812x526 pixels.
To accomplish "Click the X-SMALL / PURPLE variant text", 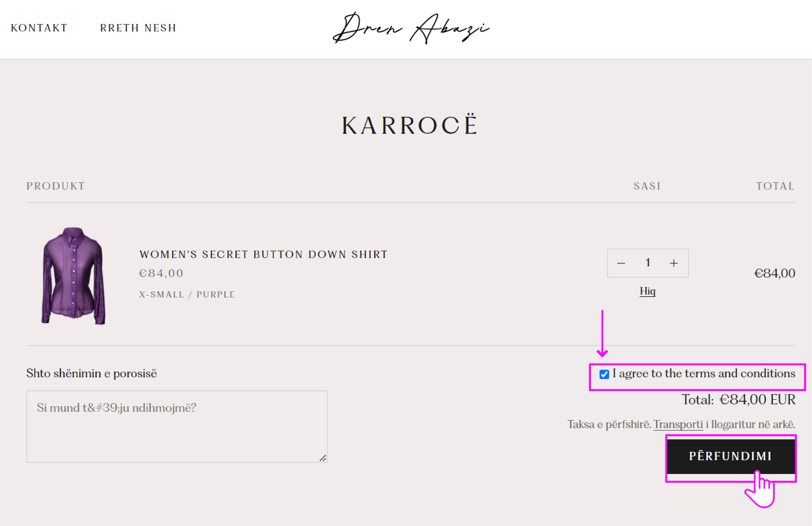I will [x=187, y=294].
